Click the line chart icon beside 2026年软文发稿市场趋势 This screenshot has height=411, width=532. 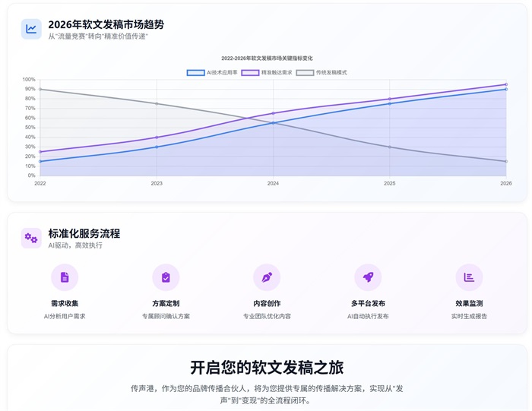31,29
